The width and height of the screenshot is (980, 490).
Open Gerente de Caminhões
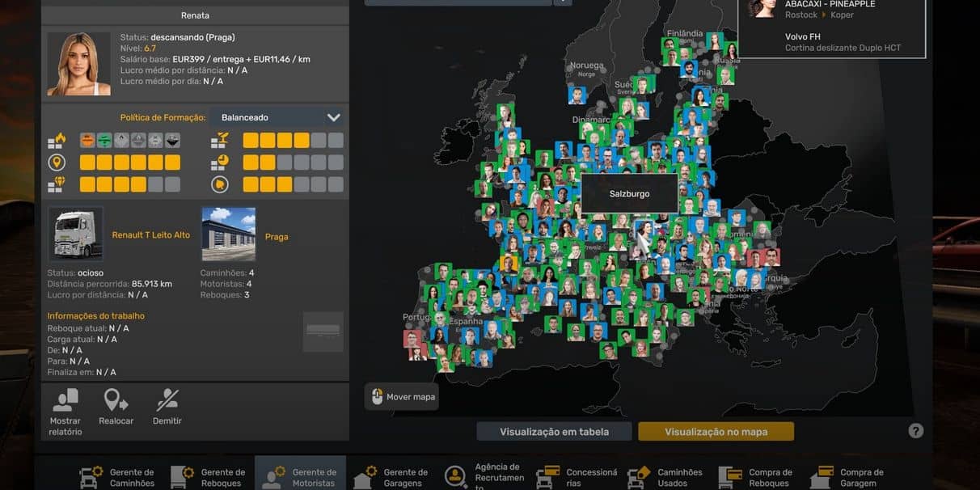coord(118,476)
